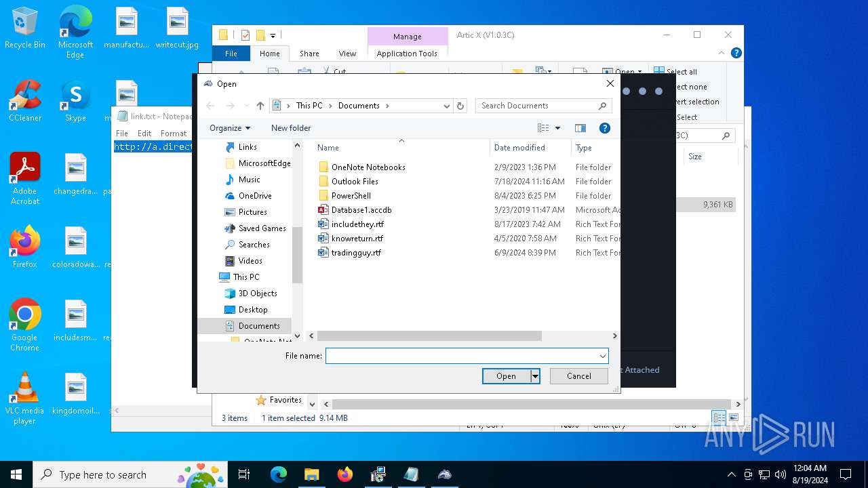Switch Explorer to large icons view button
This screenshot has height=488, width=868.
coord(734,418)
